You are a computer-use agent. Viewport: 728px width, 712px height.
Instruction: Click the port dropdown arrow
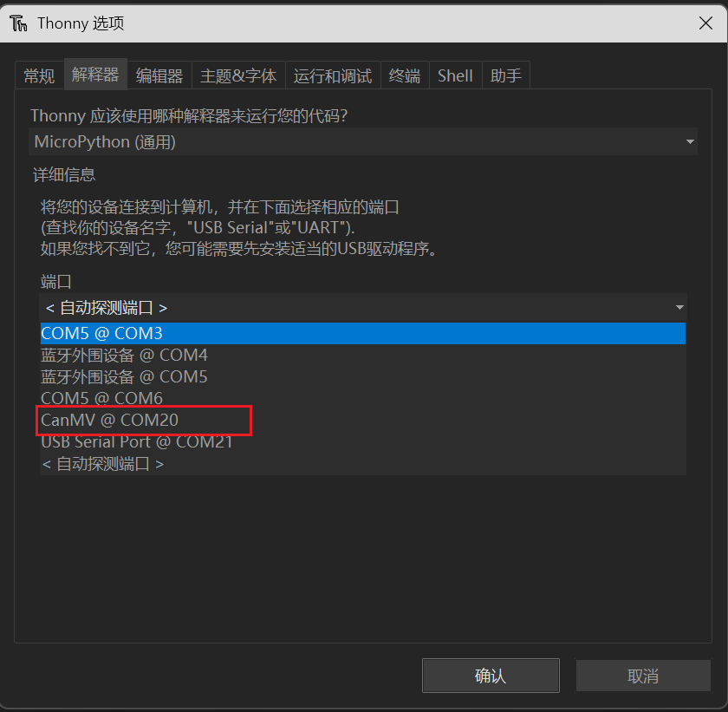679,308
